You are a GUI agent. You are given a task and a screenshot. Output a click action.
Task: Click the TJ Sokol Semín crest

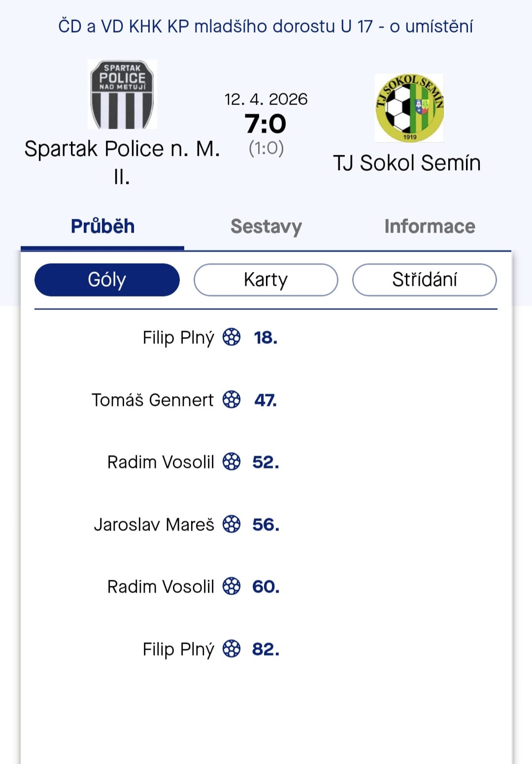409,108
